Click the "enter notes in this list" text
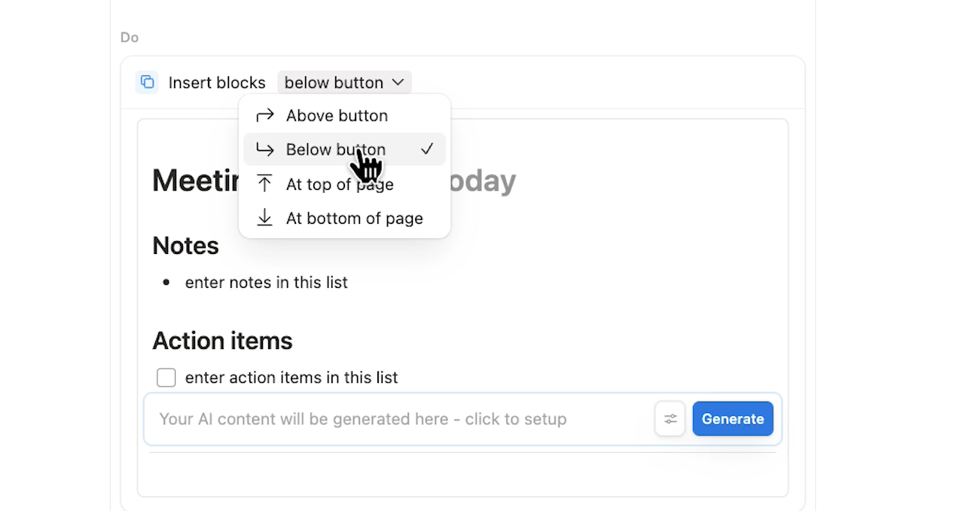The width and height of the screenshot is (980, 511). click(266, 283)
